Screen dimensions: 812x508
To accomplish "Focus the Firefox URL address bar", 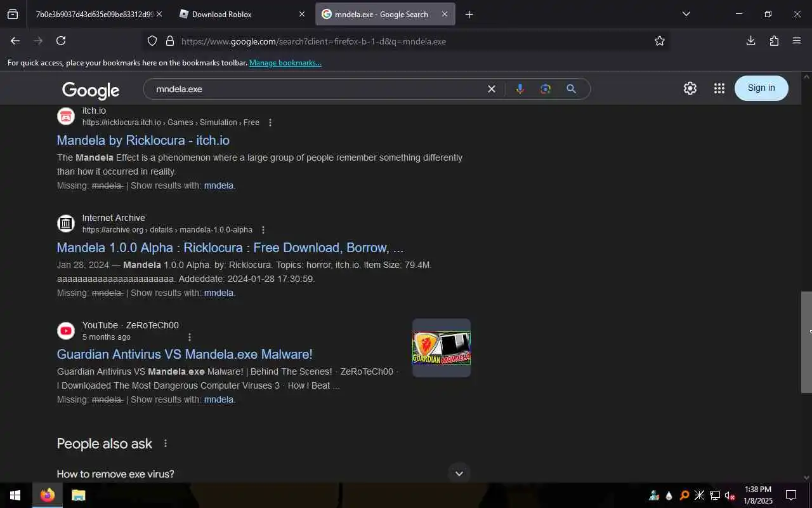I will coord(406,41).
